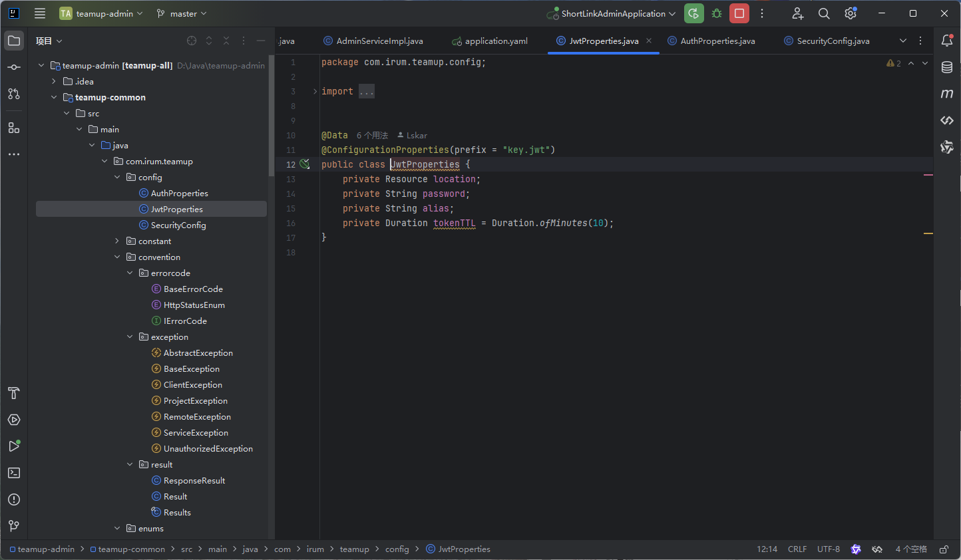This screenshot has width=961, height=560.
Task: Open the Terminal tool window
Action: 14,473
